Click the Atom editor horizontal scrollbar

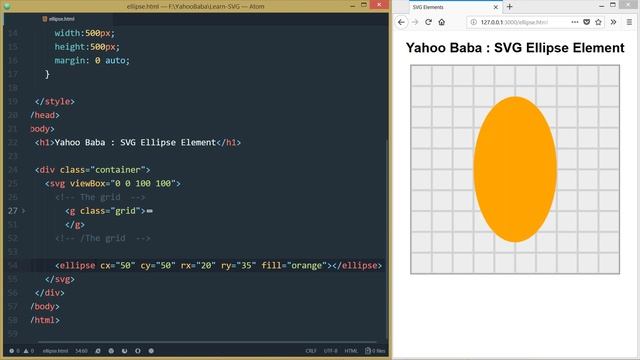click(207, 342)
